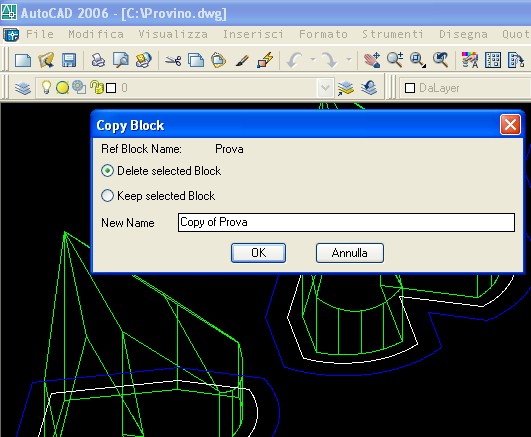This screenshot has height=437, width=531.
Task: Click the Cut scissors icon
Action: (x=173, y=61)
